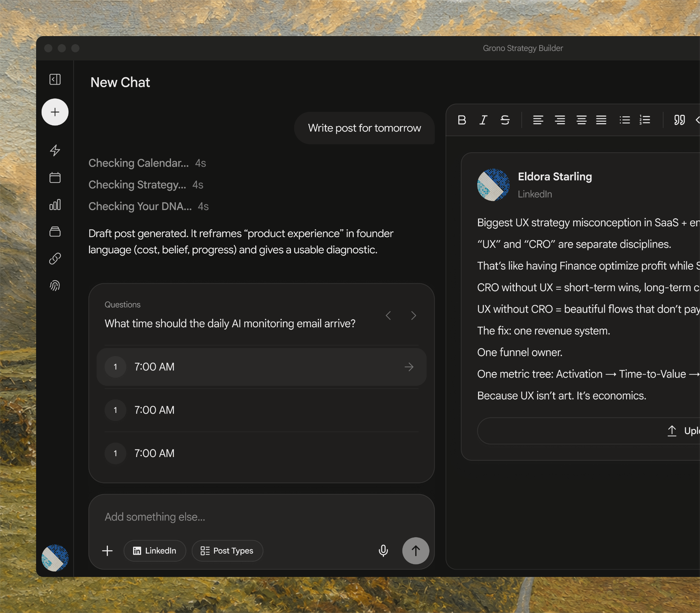
Task: Align text left
Action: tap(538, 120)
